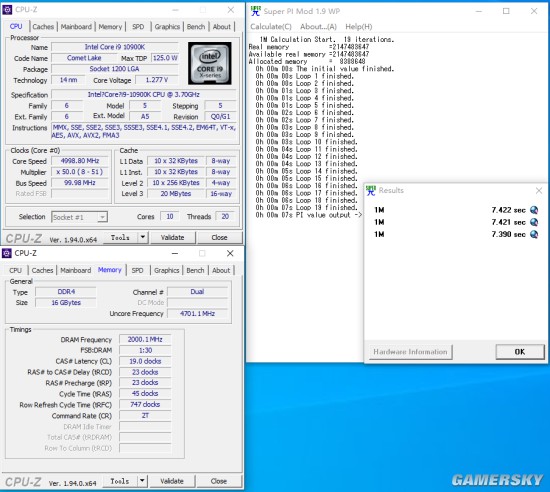Close the Results dialog
Image resolution: width=550 pixels, height=492 pixels.
point(539,190)
